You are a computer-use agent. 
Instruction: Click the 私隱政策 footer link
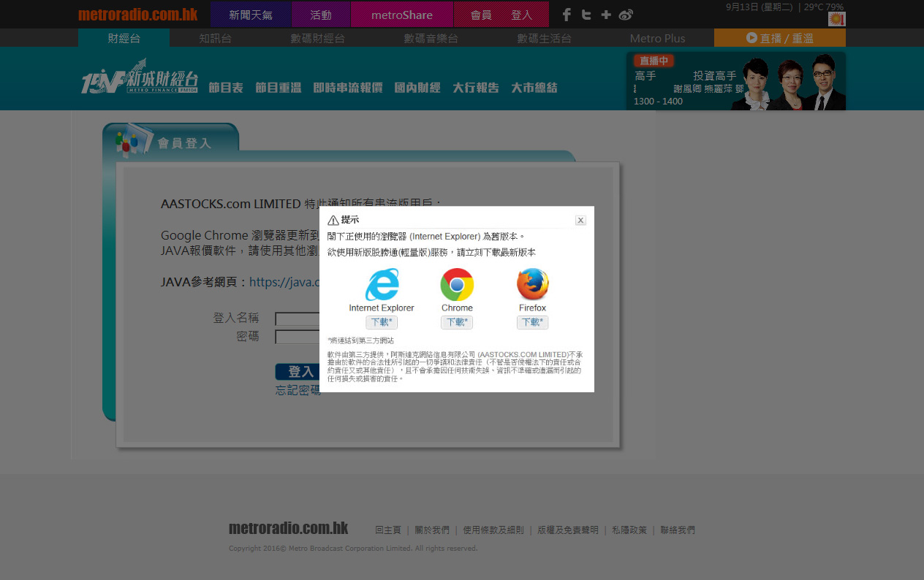click(629, 530)
